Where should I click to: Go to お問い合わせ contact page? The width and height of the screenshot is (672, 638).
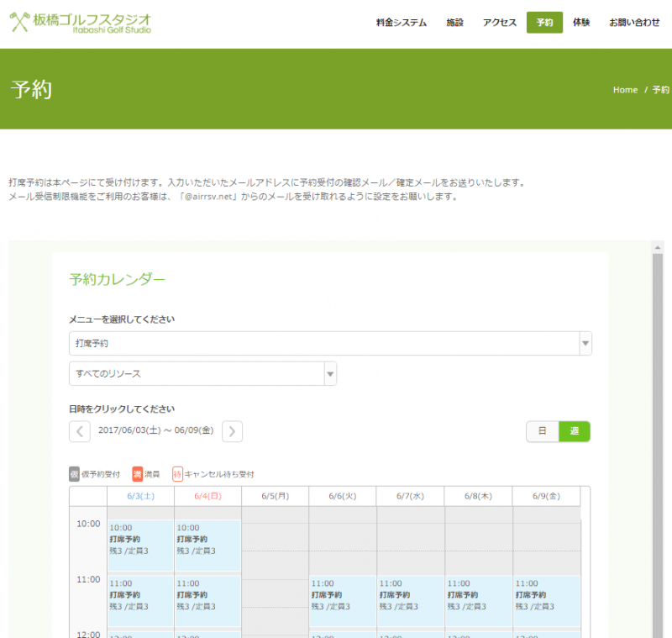[x=634, y=23]
